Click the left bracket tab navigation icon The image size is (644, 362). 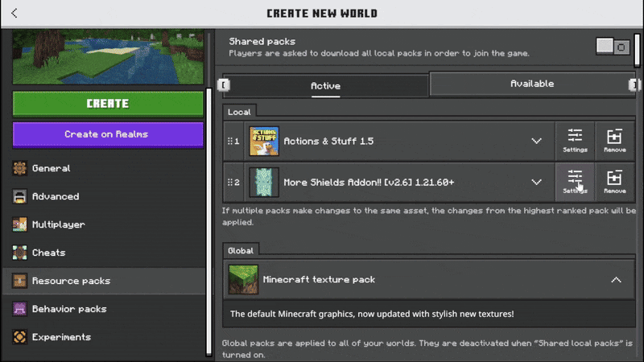coord(224,85)
